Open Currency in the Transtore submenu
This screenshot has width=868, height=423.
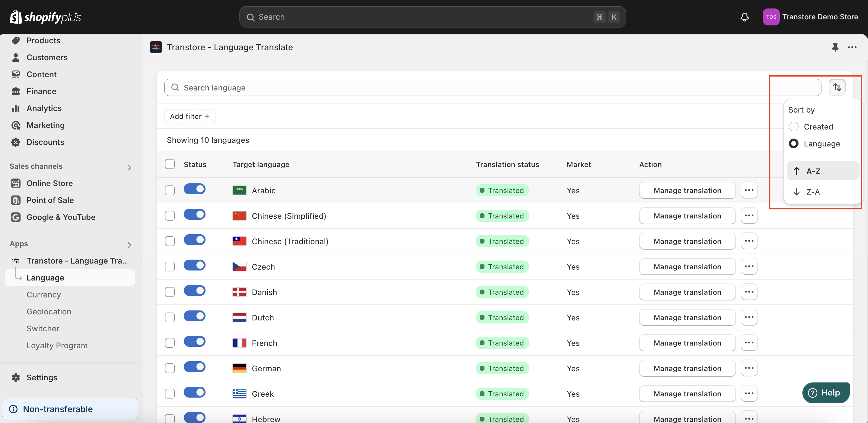pyautogui.click(x=44, y=294)
